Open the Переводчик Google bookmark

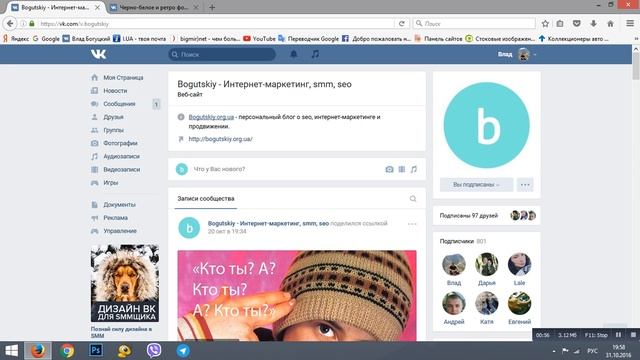(309, 39)
